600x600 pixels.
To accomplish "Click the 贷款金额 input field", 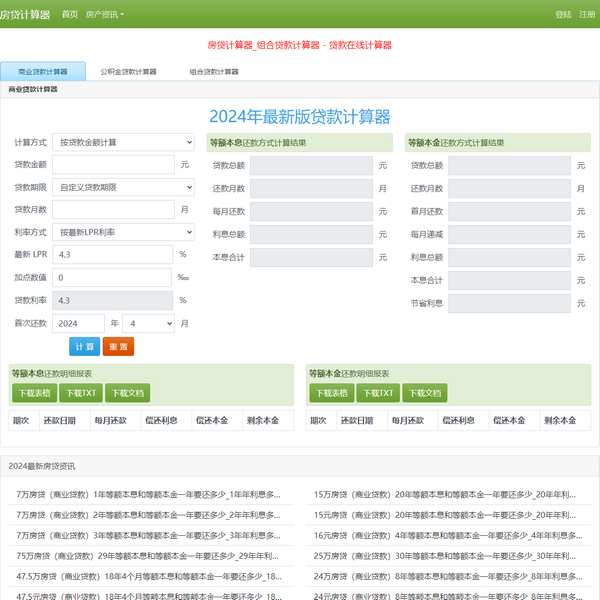I will (112, 165).
